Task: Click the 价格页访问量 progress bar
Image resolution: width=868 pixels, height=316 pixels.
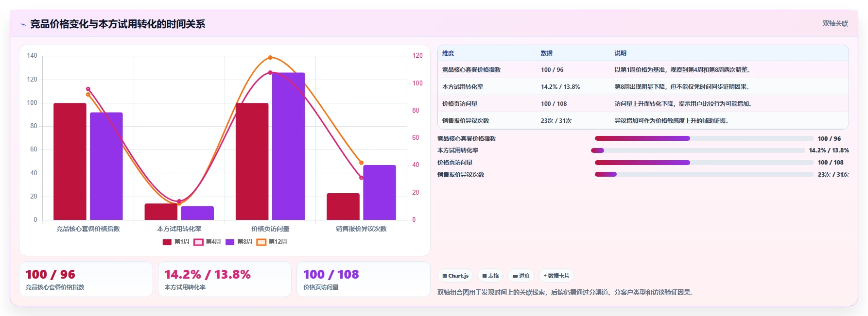Action: [x=704, y=163]
